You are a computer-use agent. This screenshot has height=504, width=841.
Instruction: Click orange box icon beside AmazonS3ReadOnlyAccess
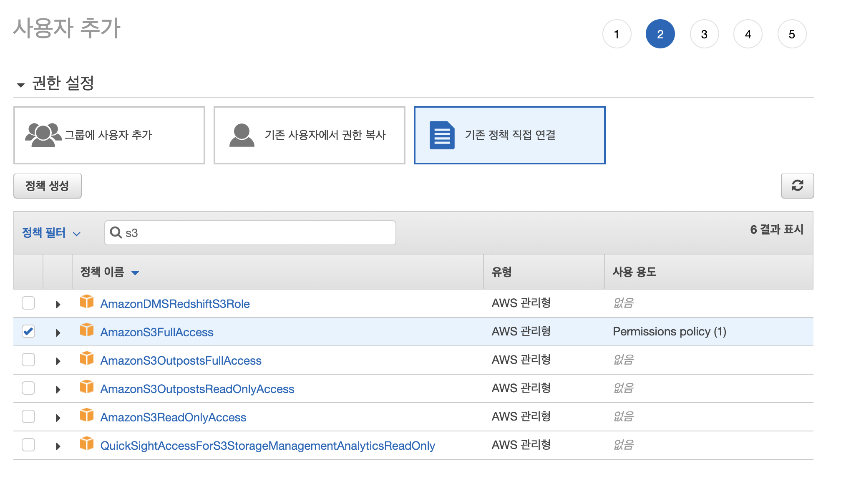[x=87, y=415]
